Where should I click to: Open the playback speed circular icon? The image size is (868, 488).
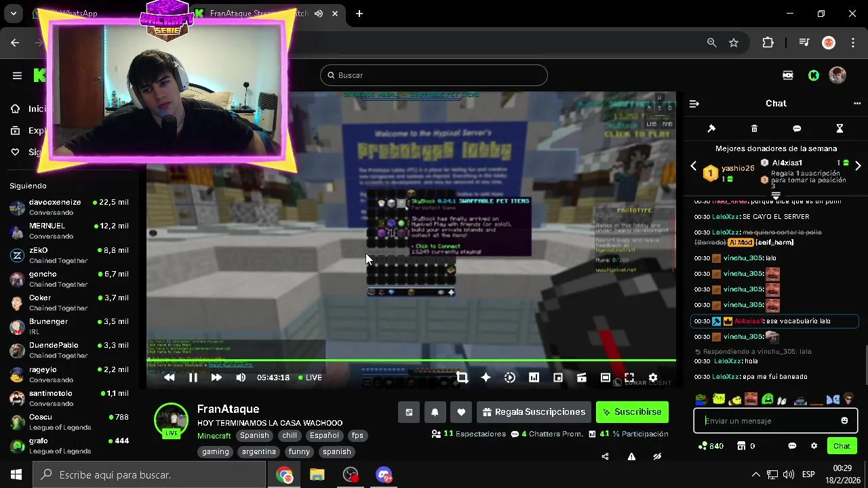(510, 378)
